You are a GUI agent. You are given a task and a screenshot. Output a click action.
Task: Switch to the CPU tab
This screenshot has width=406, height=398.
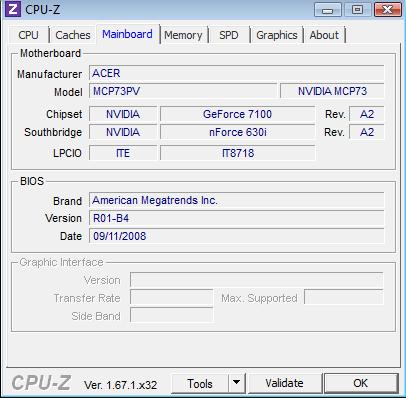[29, 35]
